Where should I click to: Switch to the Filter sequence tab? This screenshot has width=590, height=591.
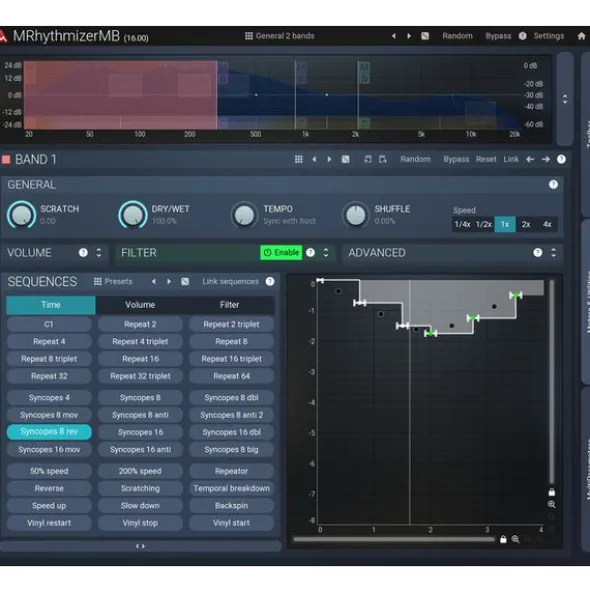[229, 305]
